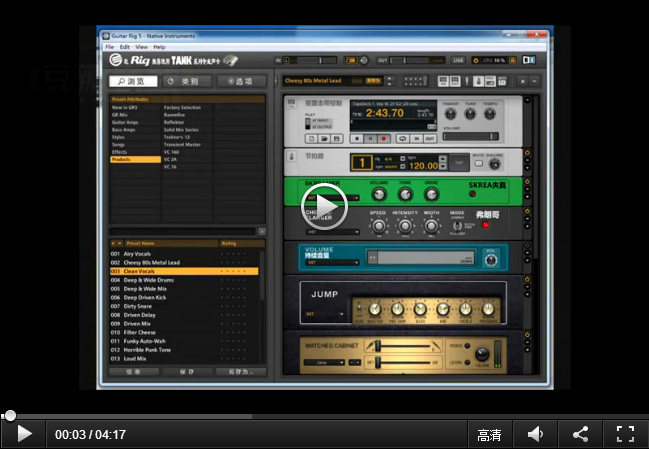Viewport: 649px width, 450px height.
Task: Toggle the Tapedeck play at input/output switch
Action: 308,123
